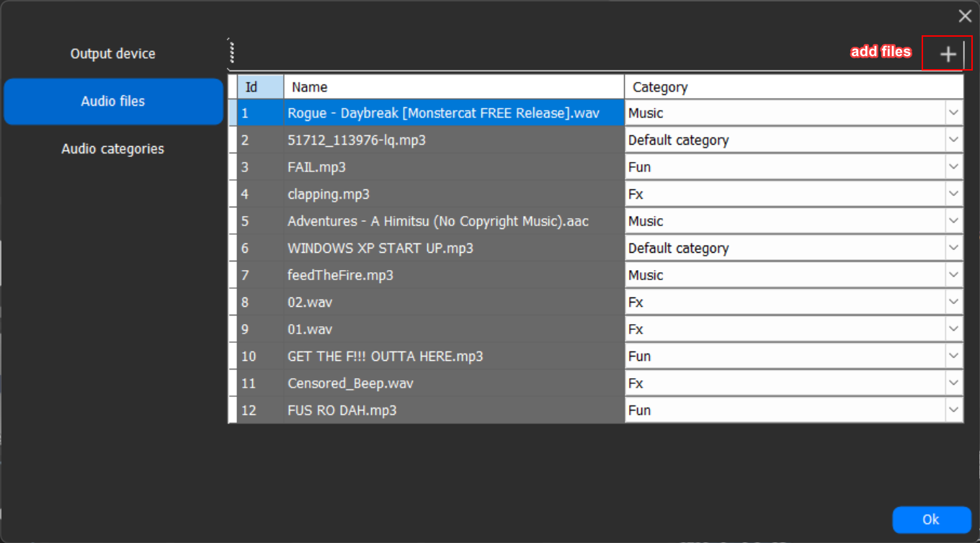Image resolution: width=980 pixels, height=543 pixels.
Task: Click Id cell 1
Action: point(260,113)
